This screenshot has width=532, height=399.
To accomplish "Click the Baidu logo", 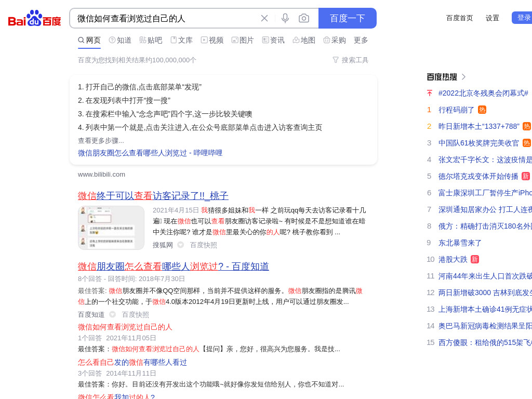I will (x=34, y=18).
